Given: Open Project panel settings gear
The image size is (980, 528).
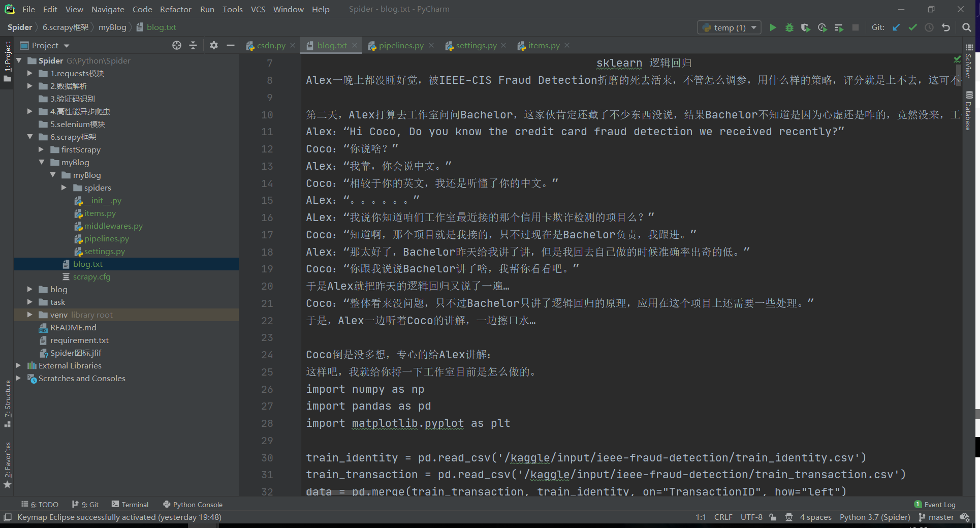Looking at the screenshot, I should click(x=214, y=45).
